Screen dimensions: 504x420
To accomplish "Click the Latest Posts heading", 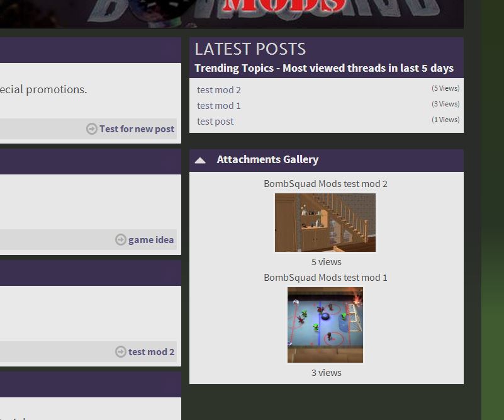I will 250,49.
